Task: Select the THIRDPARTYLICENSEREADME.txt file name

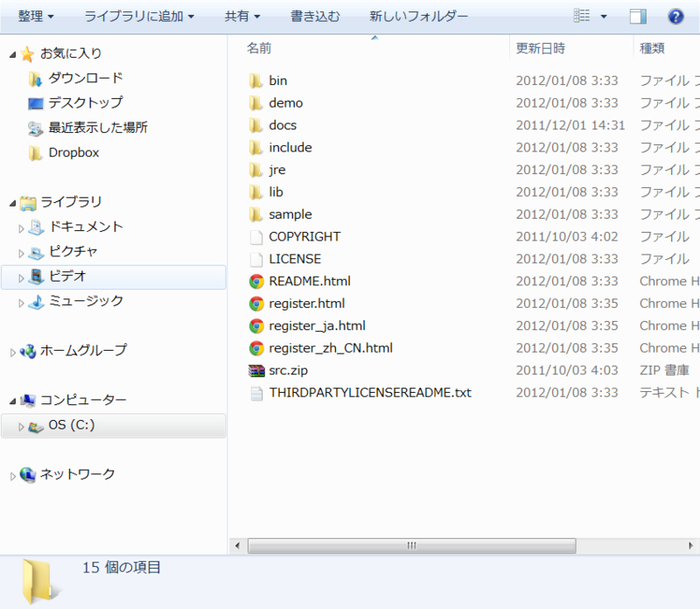Action: click(370, 393)
